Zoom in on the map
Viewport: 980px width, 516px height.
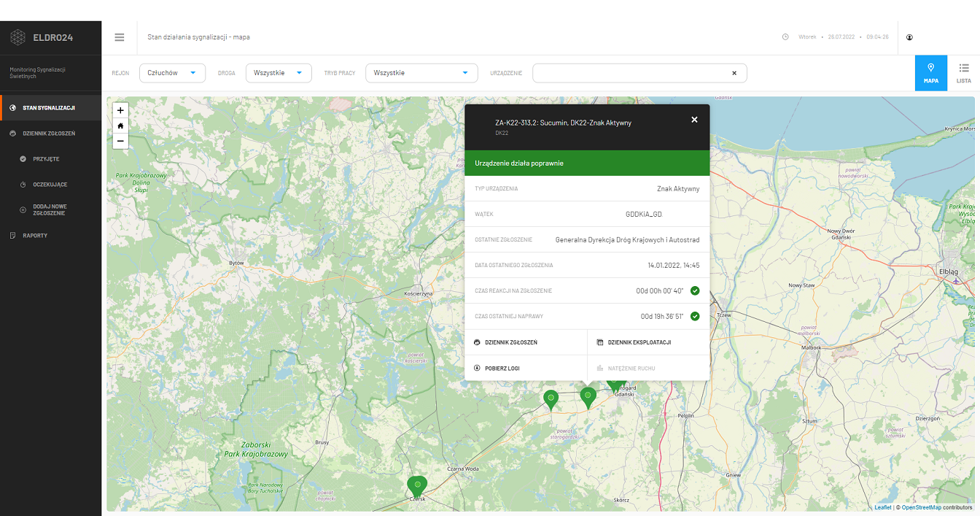coord(120,110)
